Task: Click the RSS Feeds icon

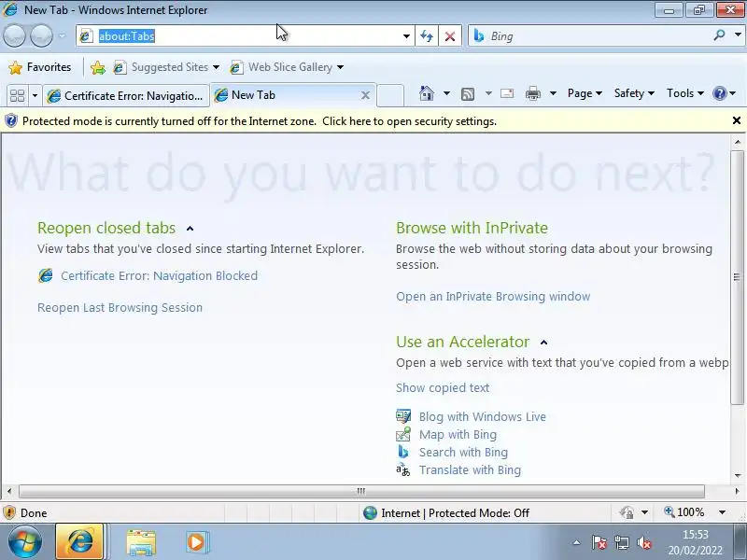Action: [x=468, y=94]
